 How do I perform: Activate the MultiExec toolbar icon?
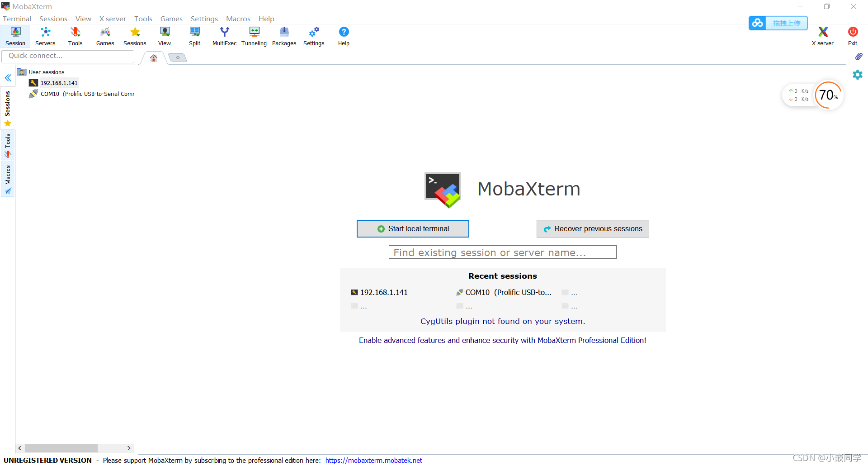(224, 36)
